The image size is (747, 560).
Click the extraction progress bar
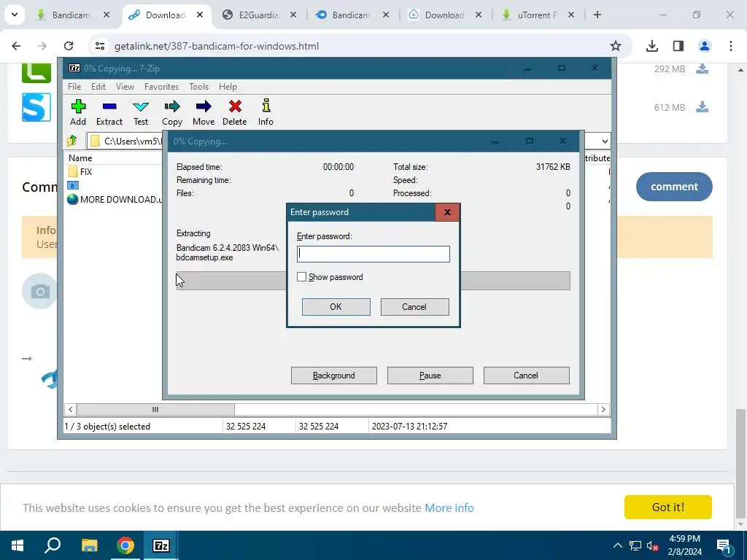tap(373, 281)
